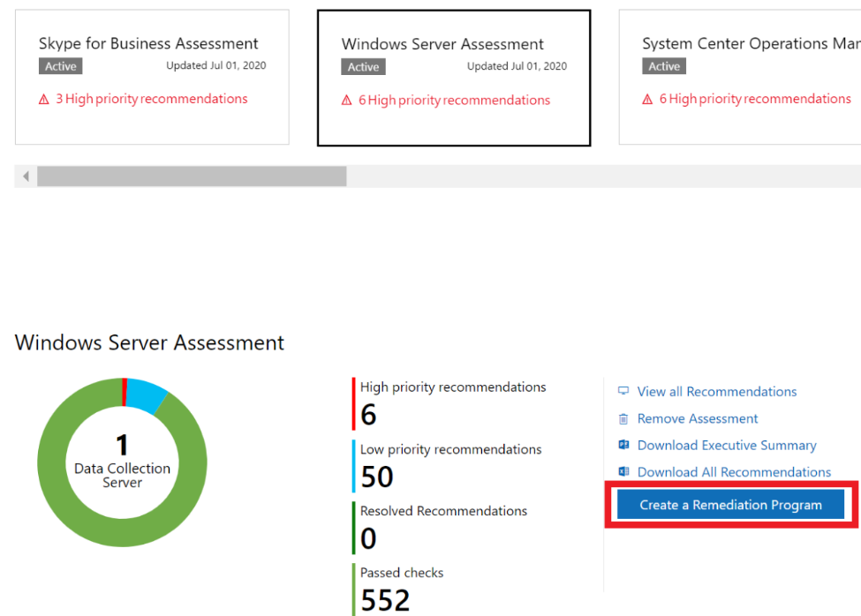Click Windows Server's 6 High priority recommendations text
Screen dimensions: 861x616
pyautogui.click(x=454, y=101)
